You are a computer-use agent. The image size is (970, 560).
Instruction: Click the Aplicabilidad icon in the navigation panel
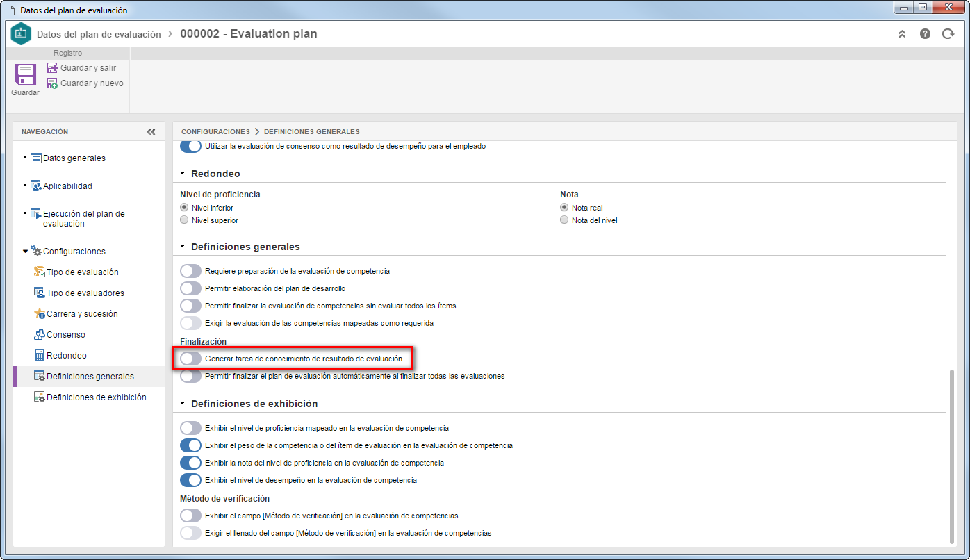pyautogui.click(x=36, y=186)
